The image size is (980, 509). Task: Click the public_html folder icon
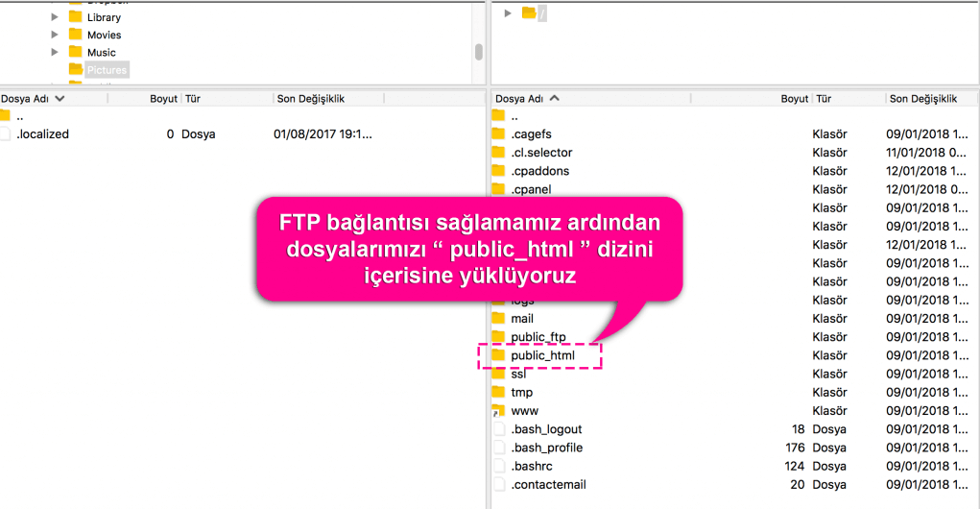(498, 354)
